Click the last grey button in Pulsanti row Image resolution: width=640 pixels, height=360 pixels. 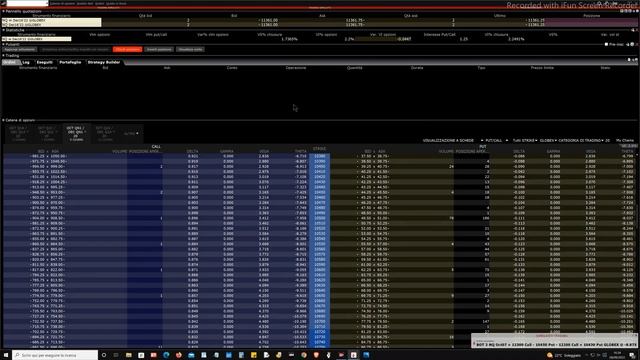point(190,49)
